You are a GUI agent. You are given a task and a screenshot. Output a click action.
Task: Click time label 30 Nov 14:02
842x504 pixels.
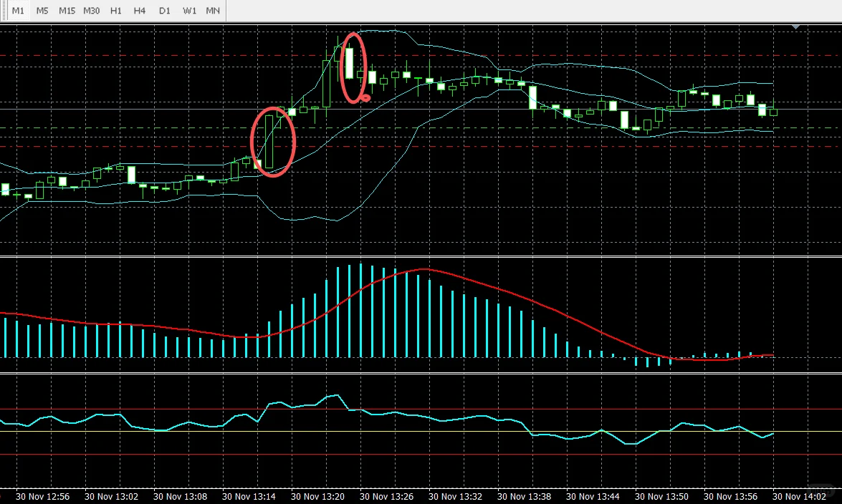(x=799, y=497)
